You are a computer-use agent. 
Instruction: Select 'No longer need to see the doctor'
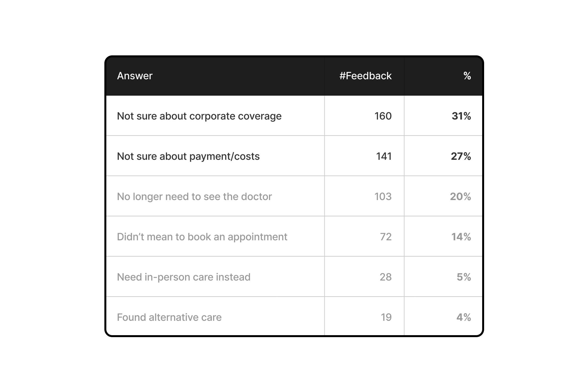tap(194, 196)
